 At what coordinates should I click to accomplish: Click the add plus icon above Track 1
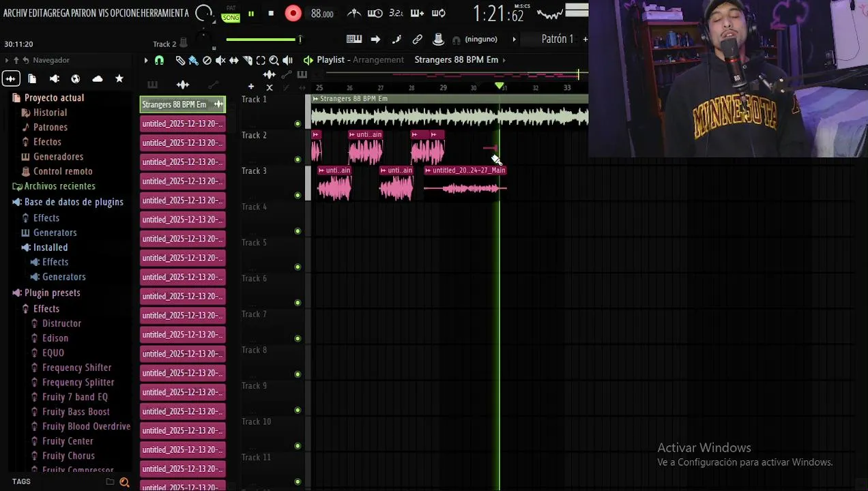click(251, 87)
